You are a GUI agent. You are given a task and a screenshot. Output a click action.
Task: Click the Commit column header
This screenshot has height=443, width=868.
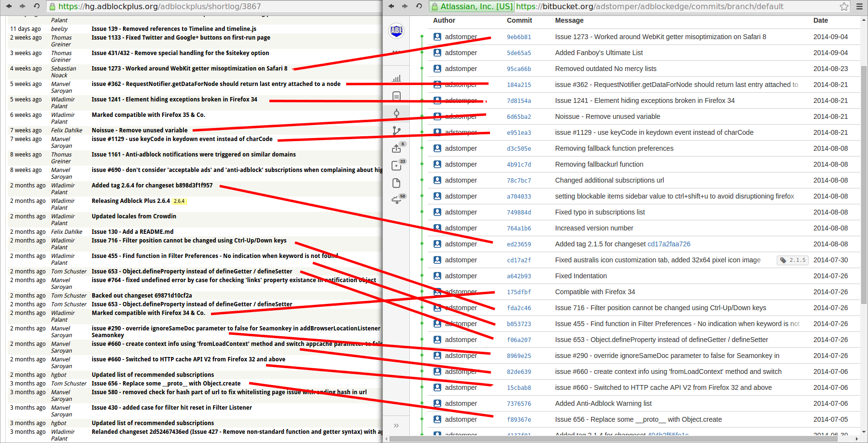519,20
